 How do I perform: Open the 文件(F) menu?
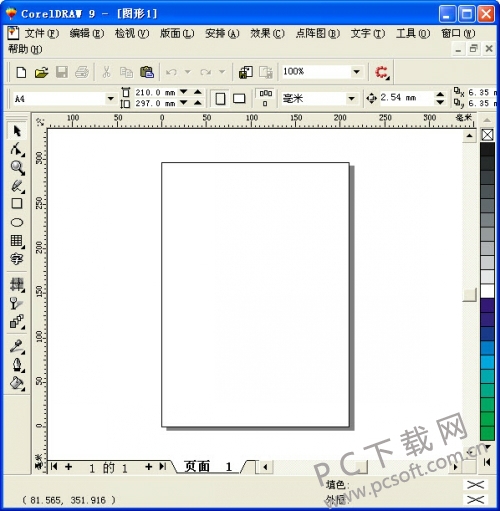(x=42, y=33)
